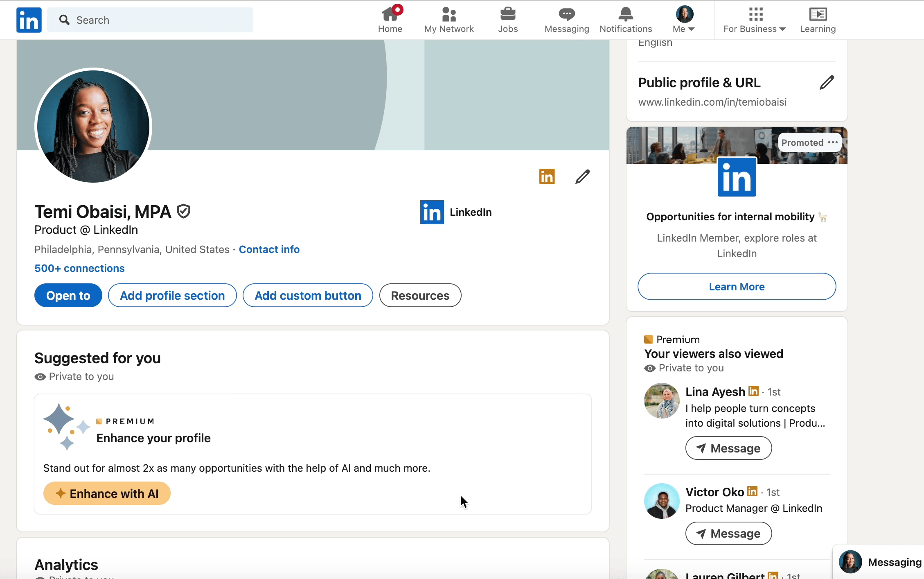Edit Public profile & URL with pencil
This screenshot has height=579, width=924.
pos(827,83)
